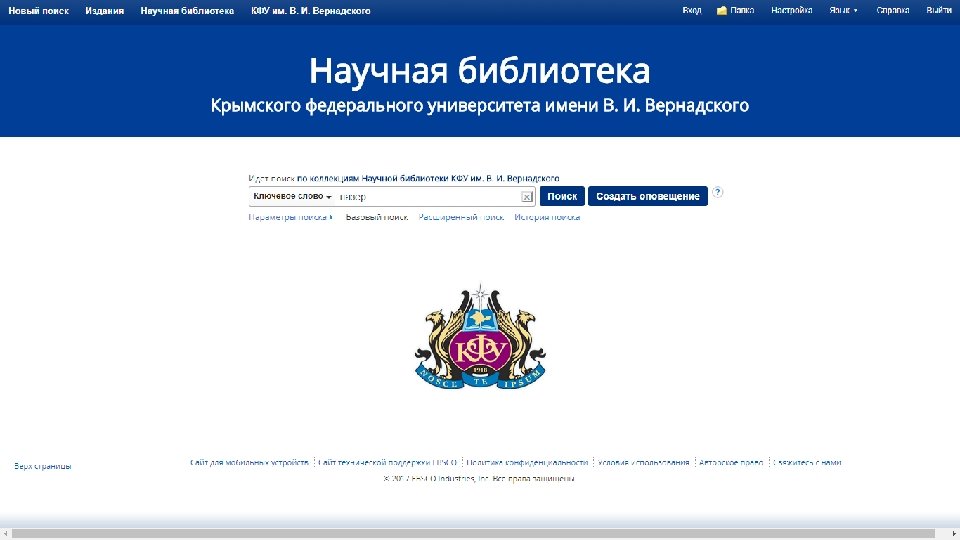The width and height of the screenshot is (960, 540).
Task: Open the Ключевое слово field dropdown
Action: 292,197
